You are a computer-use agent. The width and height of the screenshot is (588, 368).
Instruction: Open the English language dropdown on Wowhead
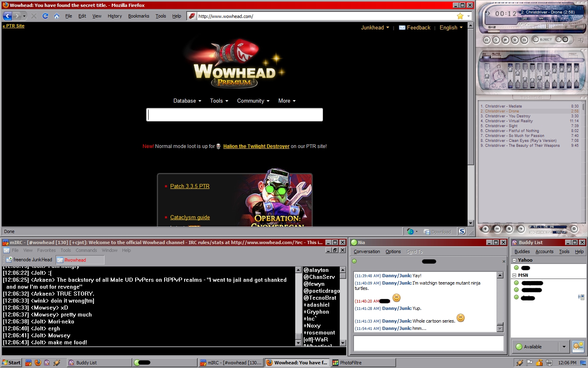(451, 27)
